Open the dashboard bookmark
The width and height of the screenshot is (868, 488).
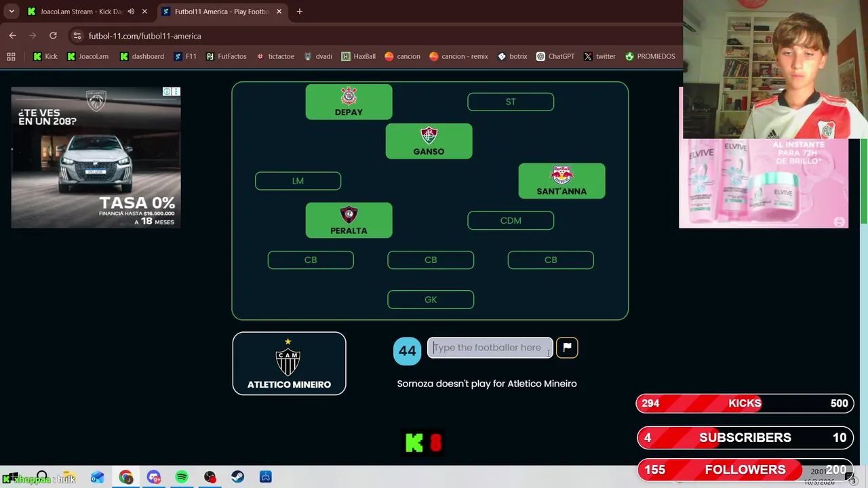pyautogui.click(x=142, y=56)
